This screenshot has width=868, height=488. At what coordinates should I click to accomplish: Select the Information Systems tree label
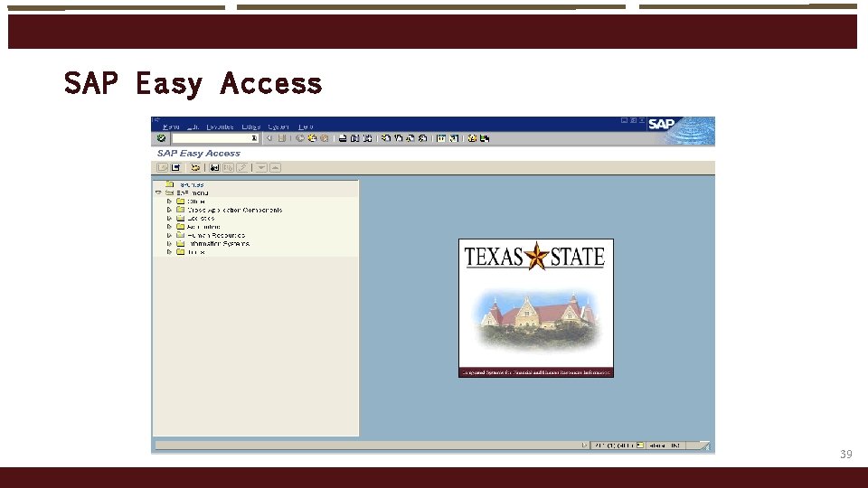point(219,243)
